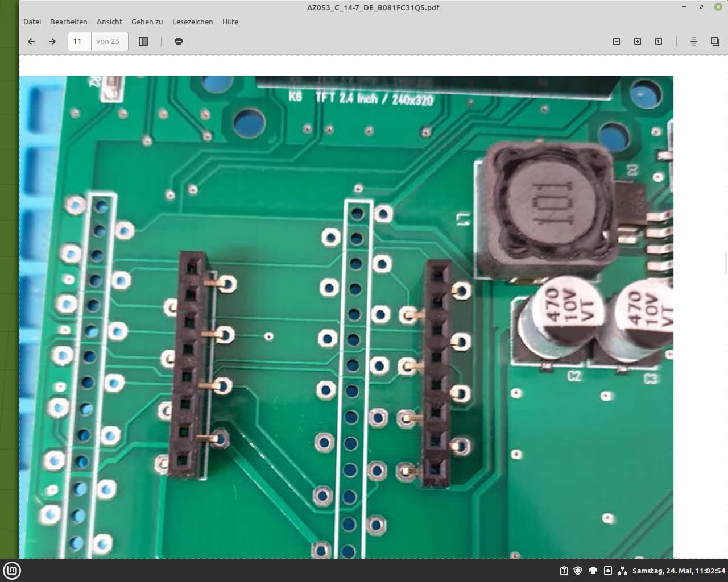Go to the previous page arrow
Screen dimensions: 728x582
click(31, 41)
